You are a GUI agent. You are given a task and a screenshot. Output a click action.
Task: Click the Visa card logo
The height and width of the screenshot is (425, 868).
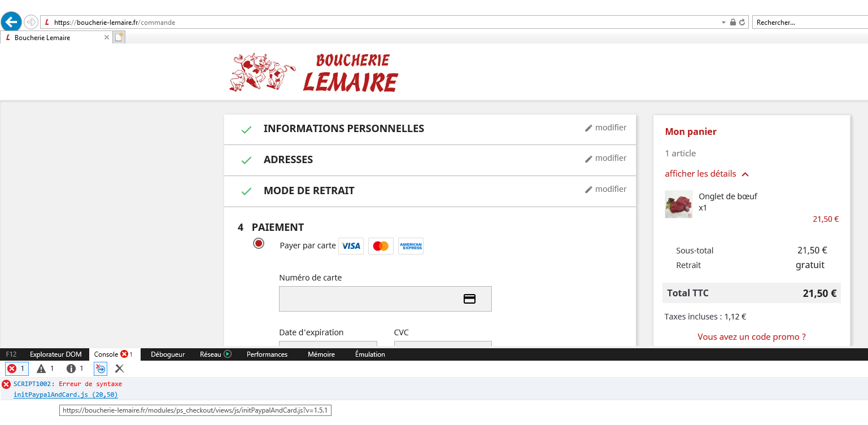tap(351, 246)
